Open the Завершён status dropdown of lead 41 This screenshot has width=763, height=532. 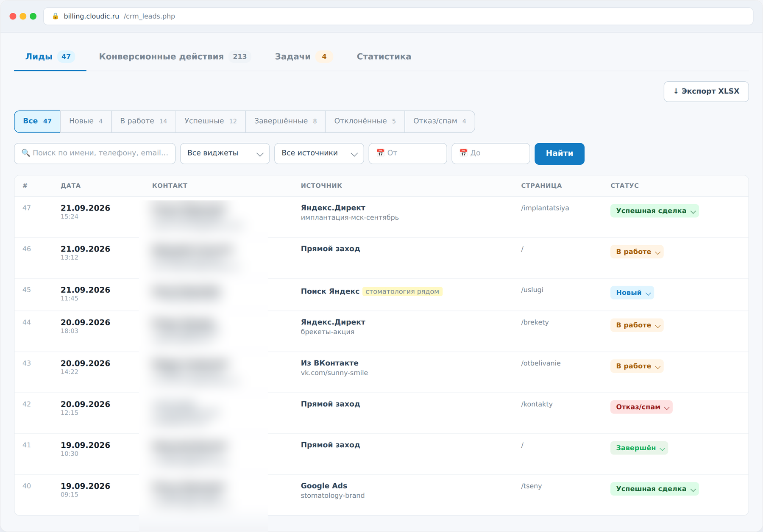coord(639,448)
